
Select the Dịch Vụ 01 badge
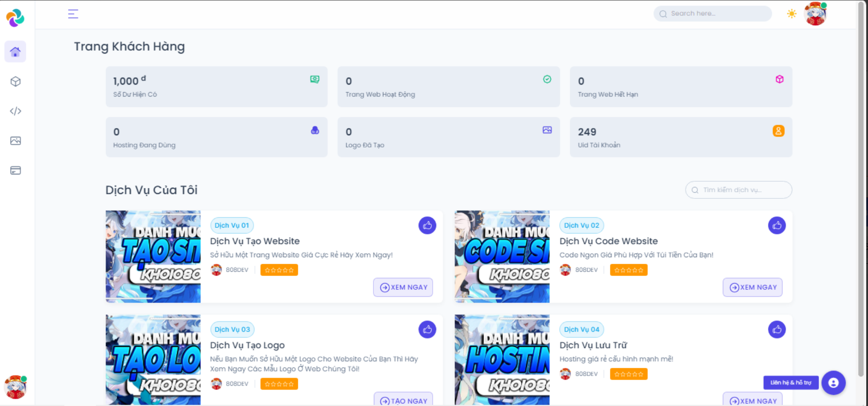232,225
